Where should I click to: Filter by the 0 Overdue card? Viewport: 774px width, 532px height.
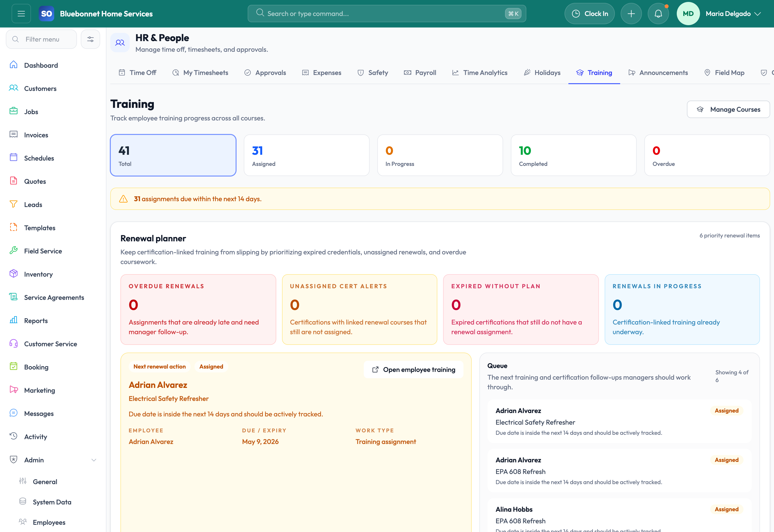(707, 155)
